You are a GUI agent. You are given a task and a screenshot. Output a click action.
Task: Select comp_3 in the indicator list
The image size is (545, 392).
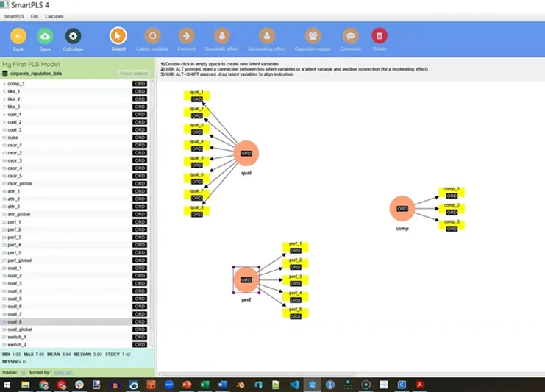click(x=74, y=84)
